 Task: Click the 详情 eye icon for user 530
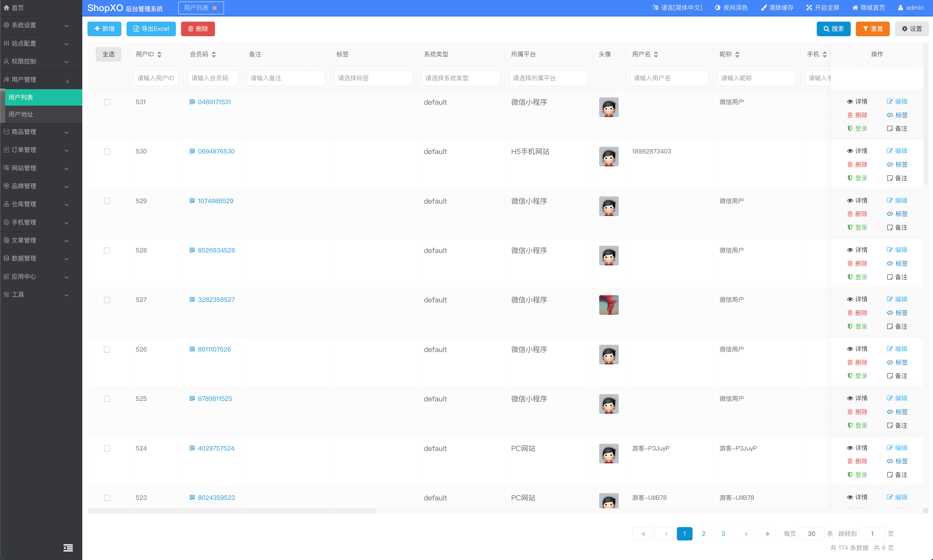[850, 151]
